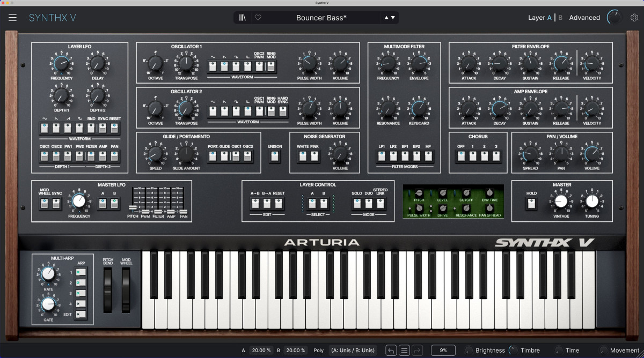Select Chorus mode 2
The width and height of the screenshot is (644, 358).
pos(484,156)
